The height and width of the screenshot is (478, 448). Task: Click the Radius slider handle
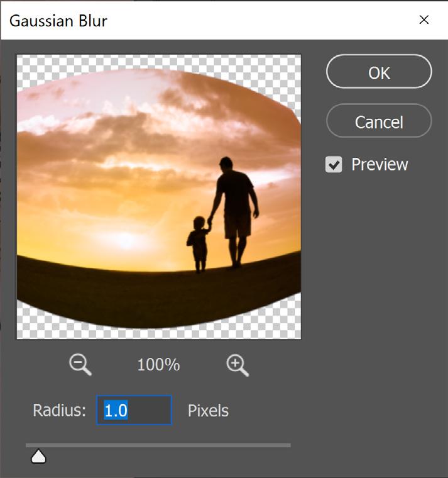(38, 457)
